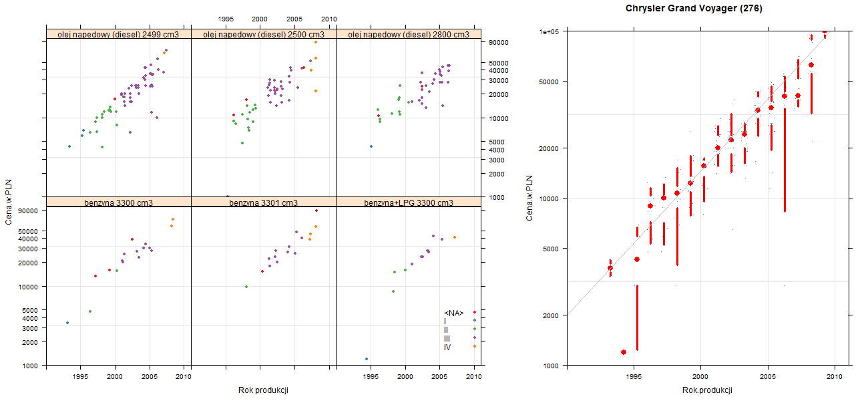Image resolution: width=868 pixels, height=401 pixels.
Task: Click the "2000" price tick in Chrysler chart
Action: (552, 315)
